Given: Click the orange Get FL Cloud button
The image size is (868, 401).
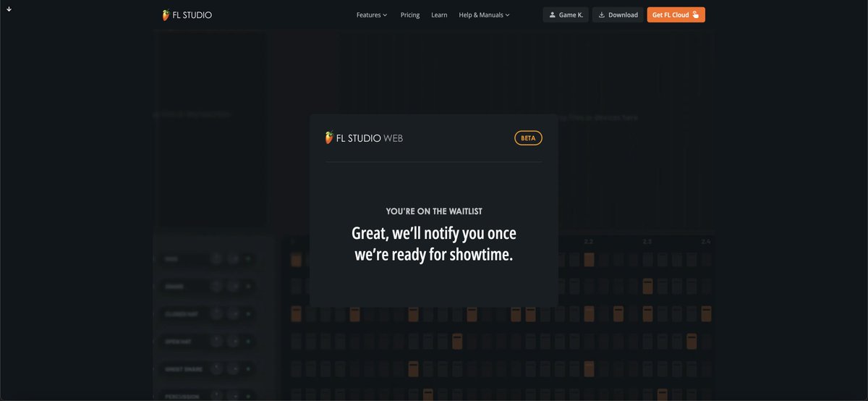Looking at the screenshot, I should pyautogui.click(x=676, y=14).
